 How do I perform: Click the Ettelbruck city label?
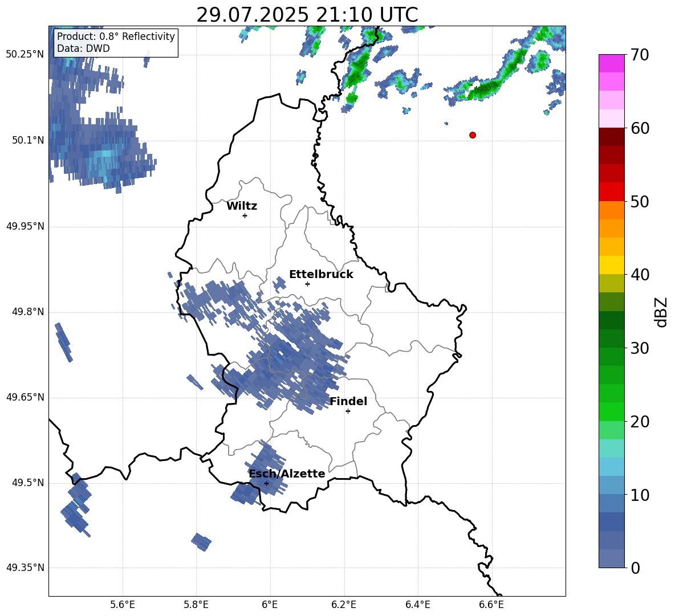tap(321, 275)
